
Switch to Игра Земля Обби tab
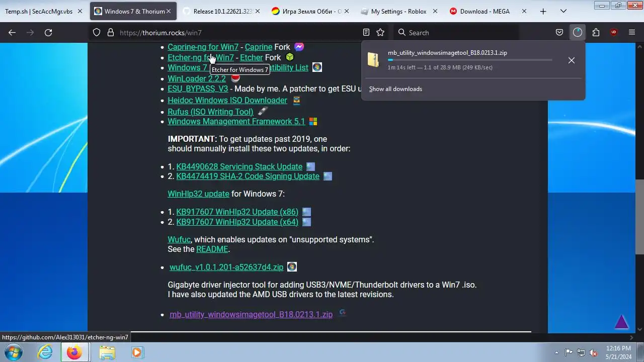(310, 11)
